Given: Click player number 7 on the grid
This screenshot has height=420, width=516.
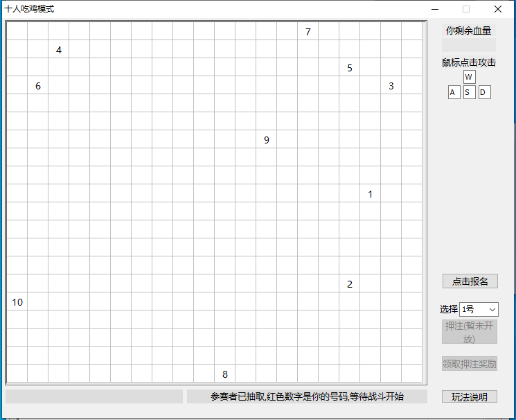Looking at the screenshot, I should click(308, 32).
